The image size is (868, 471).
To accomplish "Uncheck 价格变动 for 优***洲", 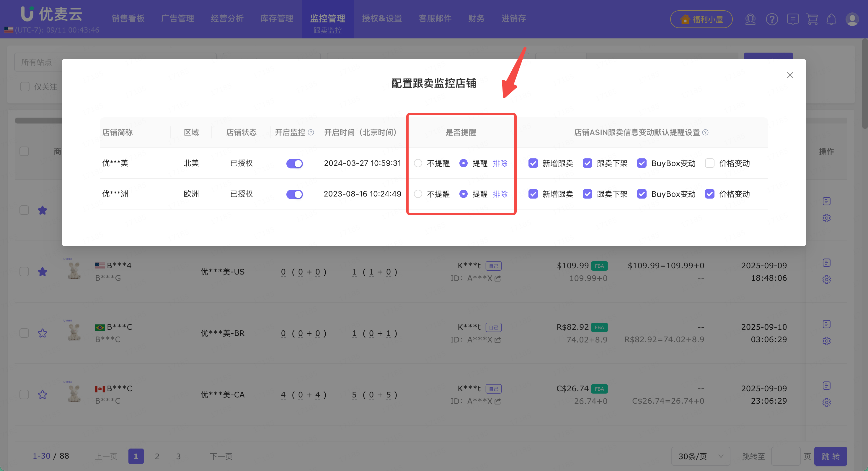I will (x=710, y=194).
